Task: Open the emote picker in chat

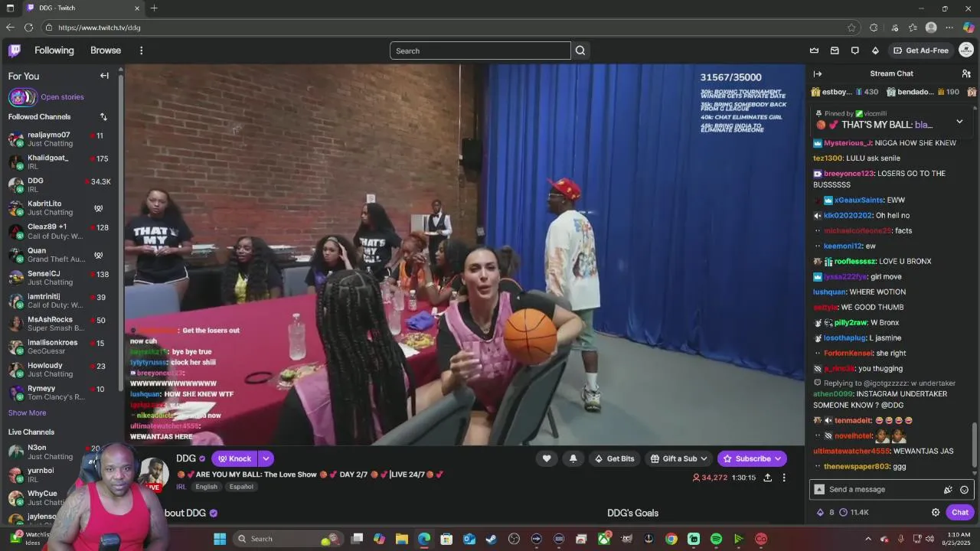Action: 964,490
